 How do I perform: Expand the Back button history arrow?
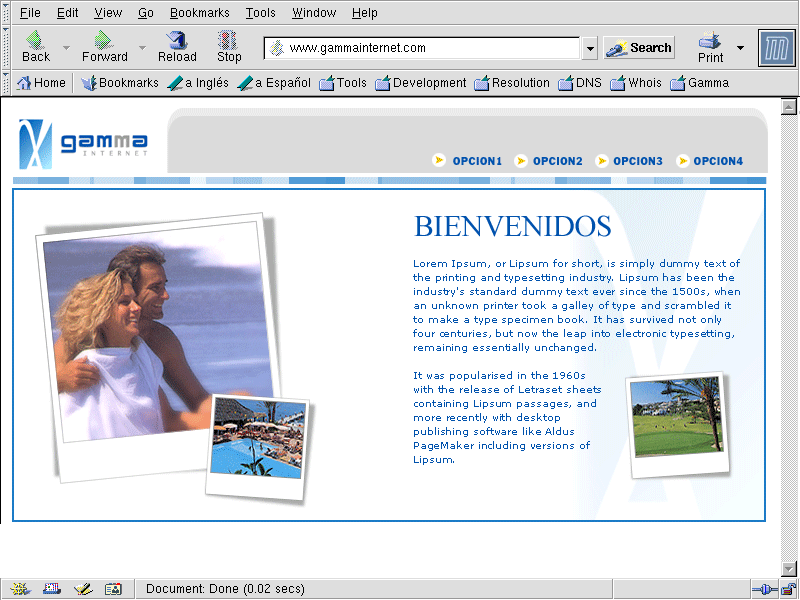pos(67,47)
